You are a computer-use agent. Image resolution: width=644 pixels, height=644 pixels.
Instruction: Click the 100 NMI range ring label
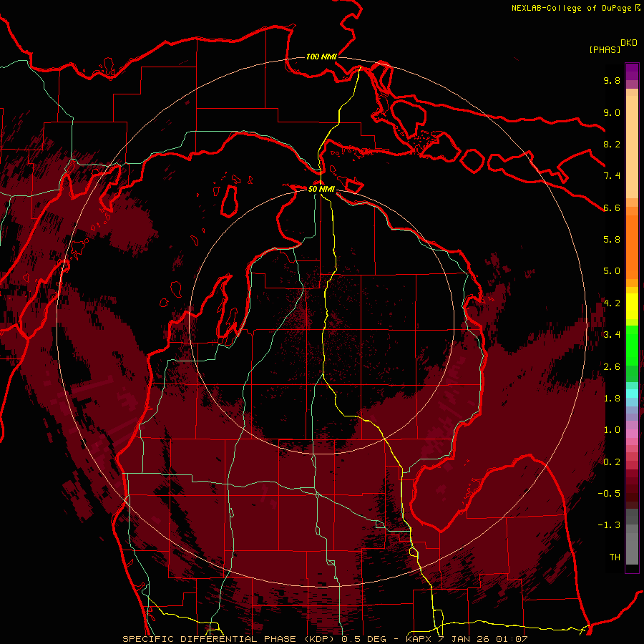tap(321, 57)
